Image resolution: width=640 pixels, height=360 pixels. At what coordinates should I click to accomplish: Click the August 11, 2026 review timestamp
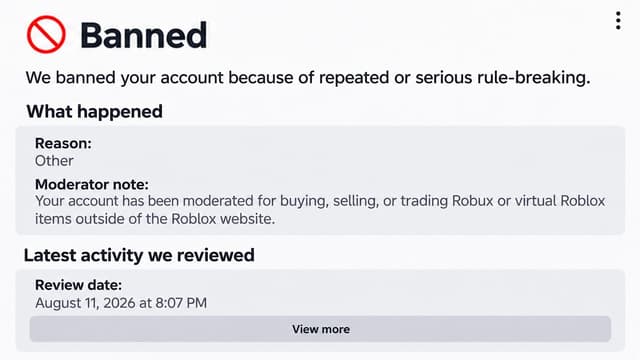(121, 303)
